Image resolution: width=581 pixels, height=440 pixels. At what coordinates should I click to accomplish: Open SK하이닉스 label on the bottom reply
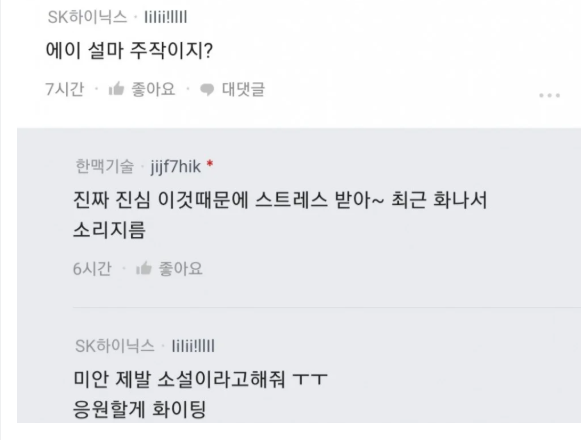[x=115, y=346]
